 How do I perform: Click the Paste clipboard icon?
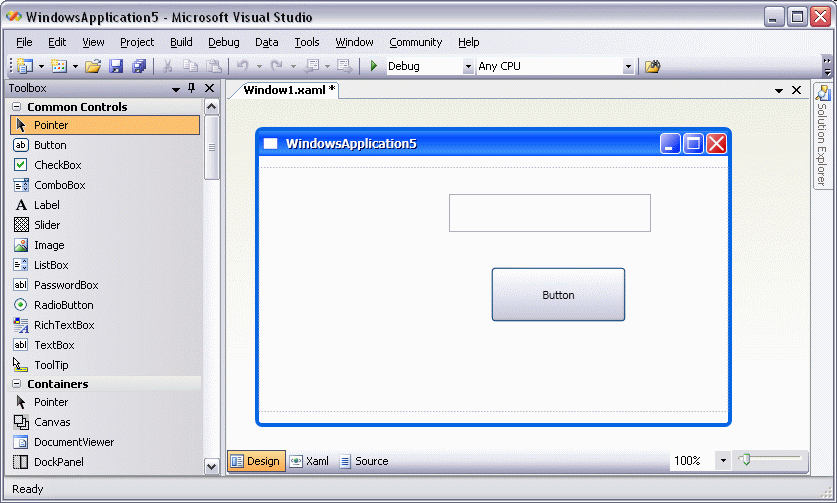click(214, 66)
